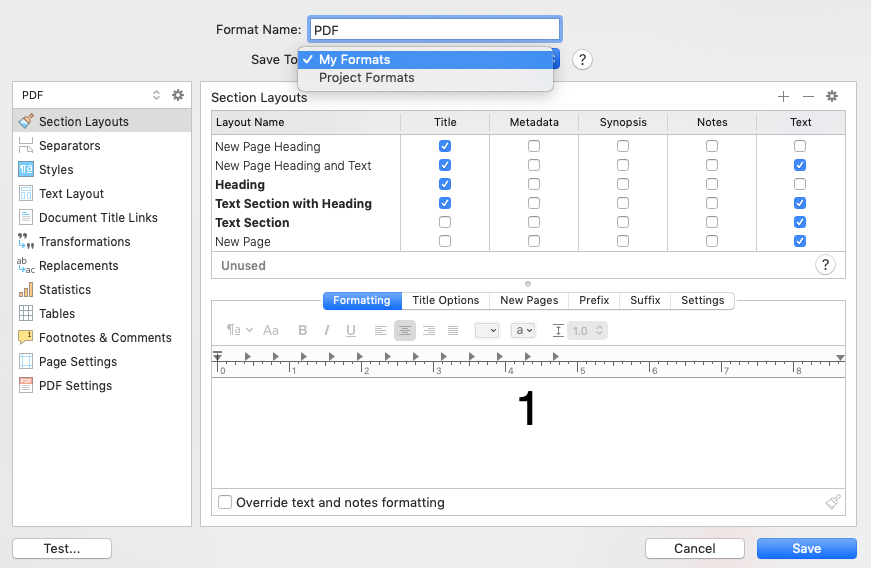Open the Section Layouts gear menu
The image size is (871, 568).
pos(832,96)
